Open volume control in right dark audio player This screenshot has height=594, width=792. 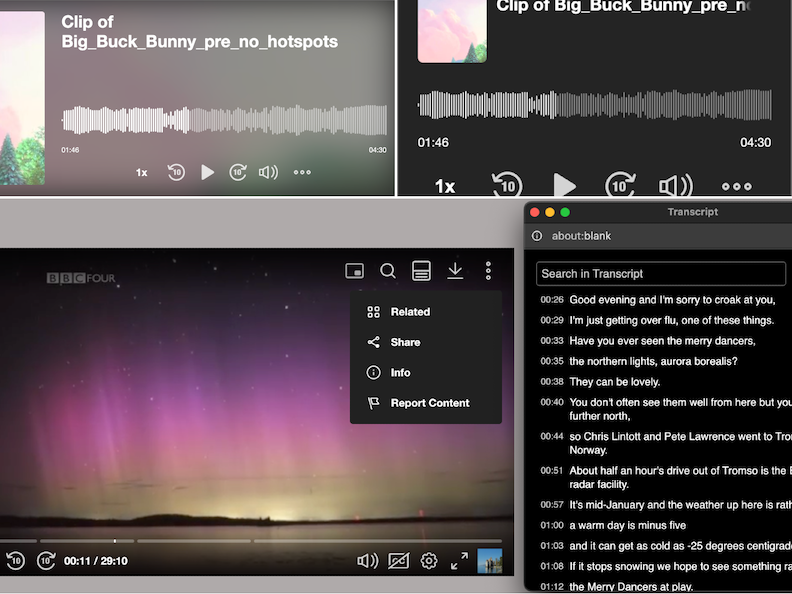(x=676, y=185)
